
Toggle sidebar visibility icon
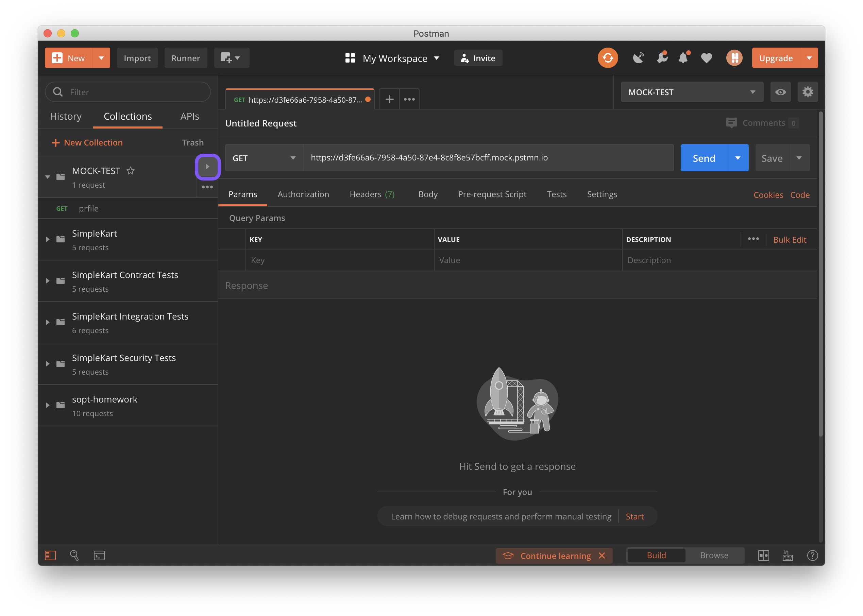pyautogui.click(x=50, y=555)
